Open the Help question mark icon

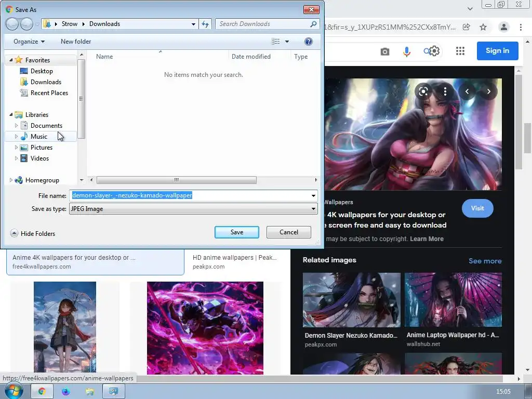(x=309, y=42)
